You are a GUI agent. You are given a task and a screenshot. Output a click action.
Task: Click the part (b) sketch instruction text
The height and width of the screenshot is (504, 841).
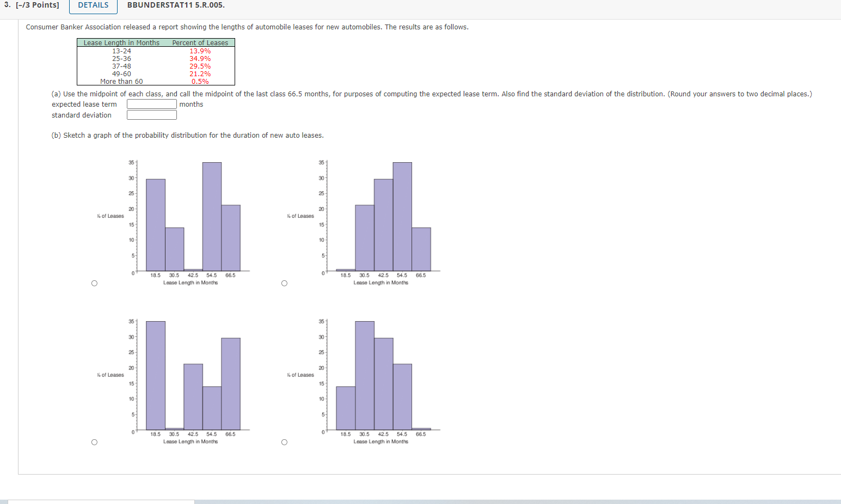point(187,135)
